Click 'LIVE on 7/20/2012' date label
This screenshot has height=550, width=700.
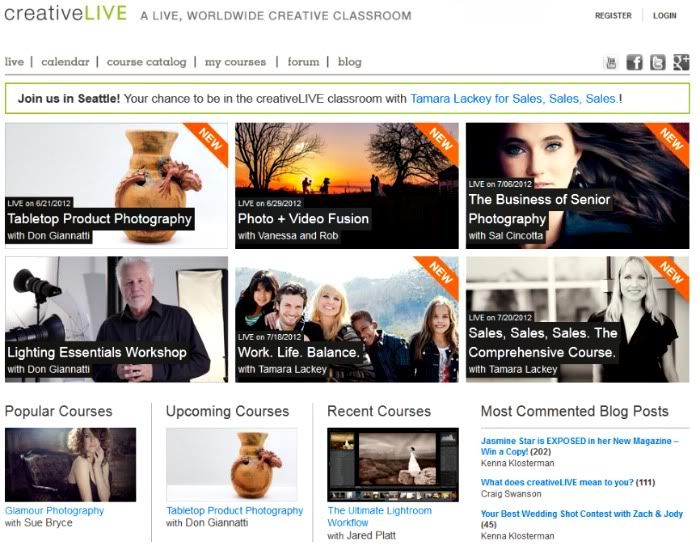(x=500, y=317)
